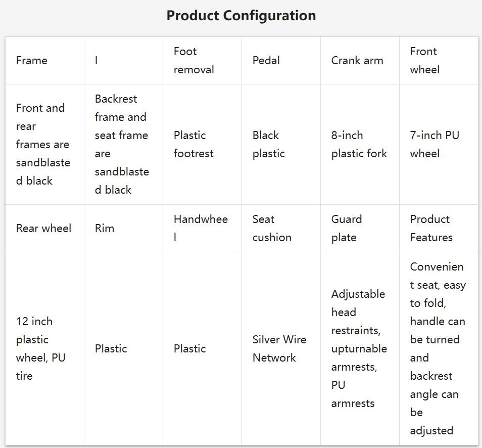Select the Rim cell
Screen dimensions: 482x448
tap(123, 229)
